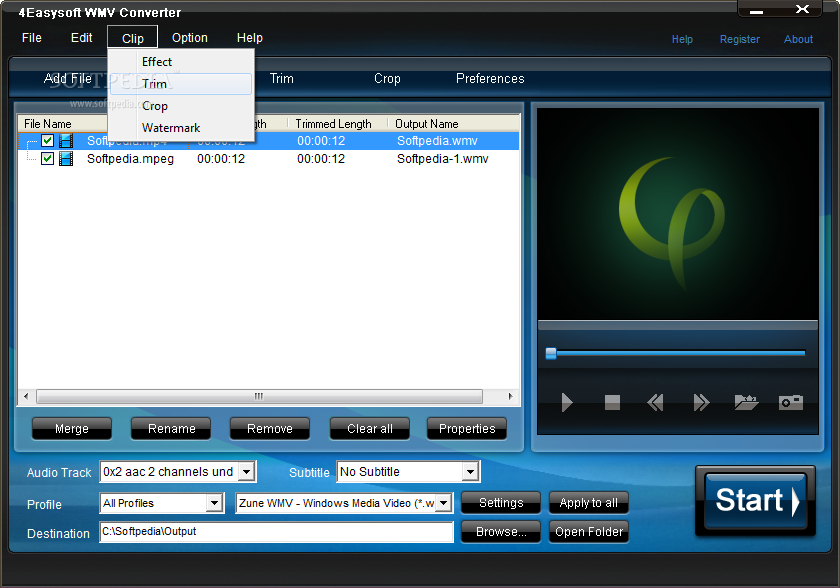Click the Remove button
840x588 pixels.
[x=270, y=428]
